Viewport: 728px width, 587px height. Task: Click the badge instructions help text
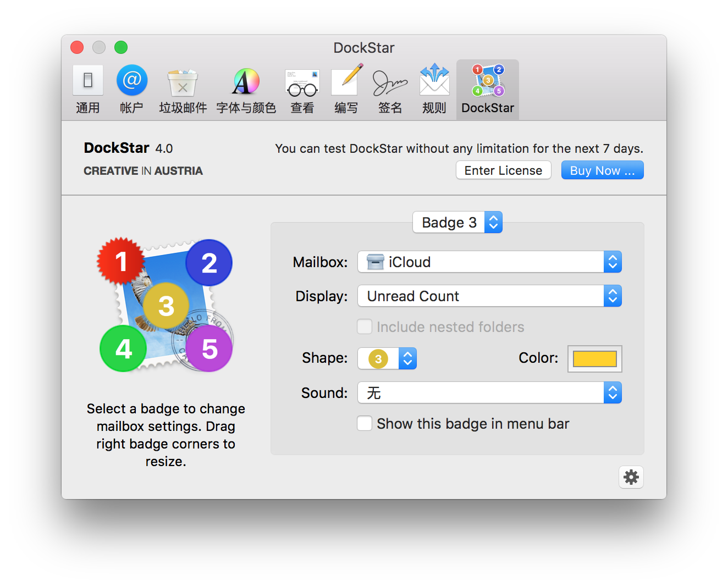click(166, 435)
